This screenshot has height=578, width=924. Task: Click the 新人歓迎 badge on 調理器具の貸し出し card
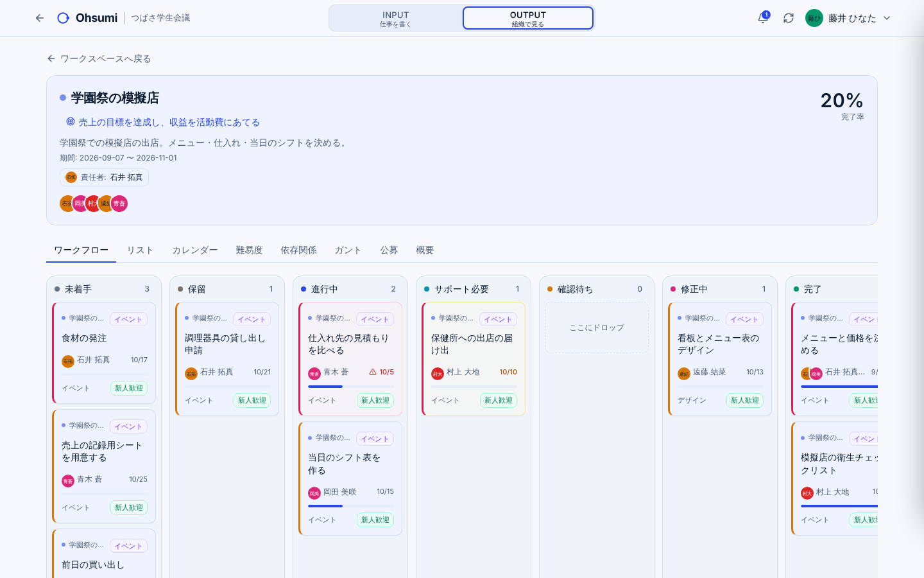pos(252,400)
